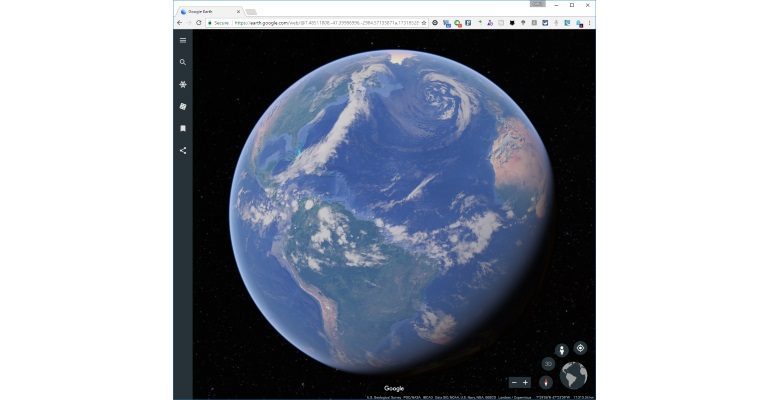
Task: Close the Google Earth browser tab
Action: pos(238,11)
